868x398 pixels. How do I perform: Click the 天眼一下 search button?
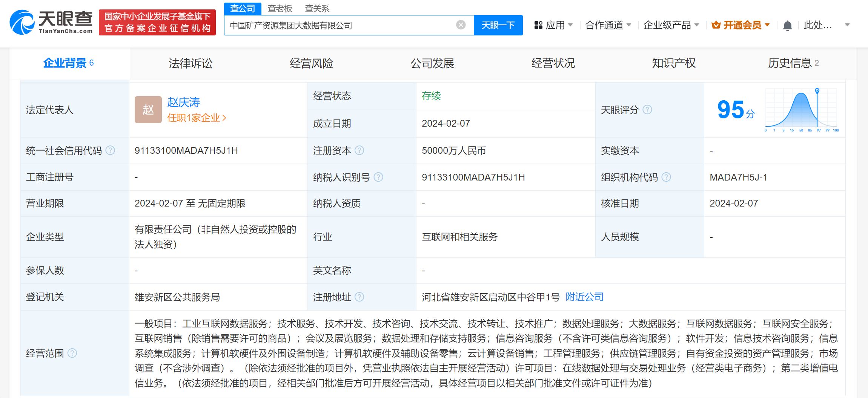coord(498,25)
